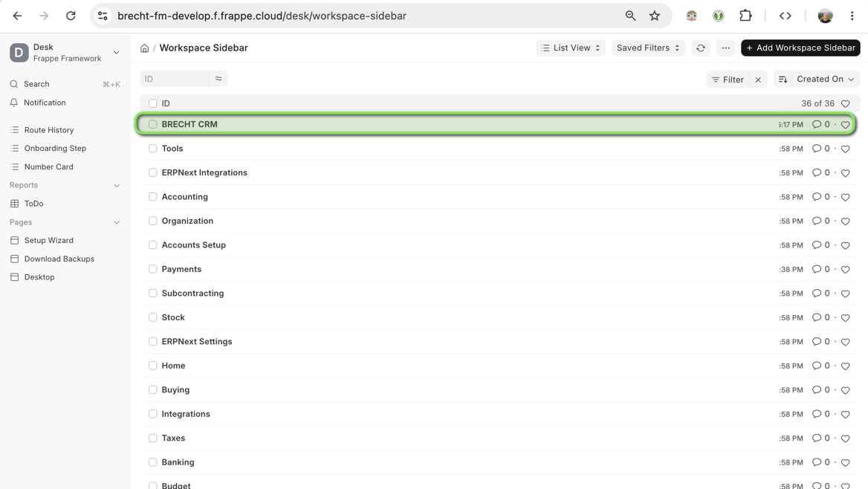Bookmark this page with the star icon
Image resolution: width=868 pixels, height=489 pixels.
click(x=654, y=16)
